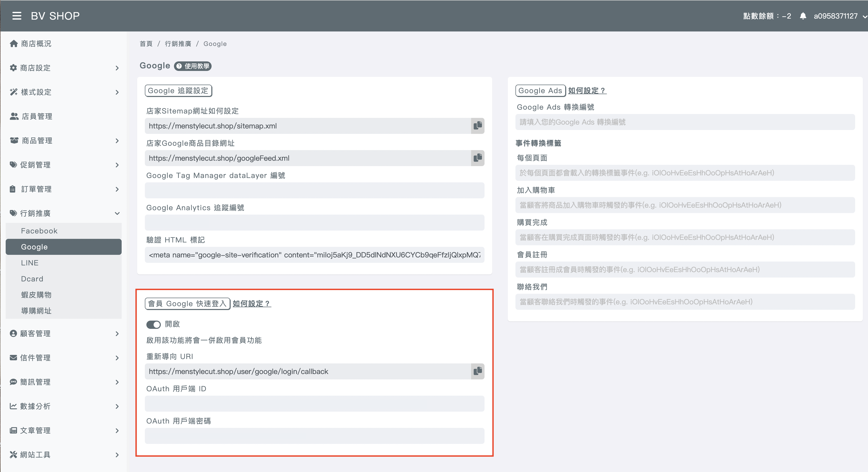
Task: Open the Google 快速登入 如何設定 link
Action: point(252,304)
